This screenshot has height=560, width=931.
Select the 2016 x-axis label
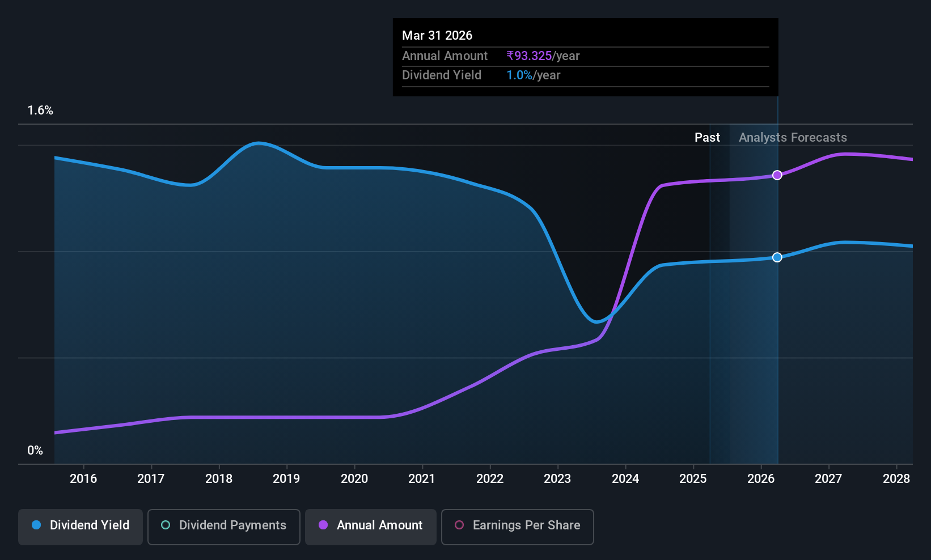coord(83,479)
